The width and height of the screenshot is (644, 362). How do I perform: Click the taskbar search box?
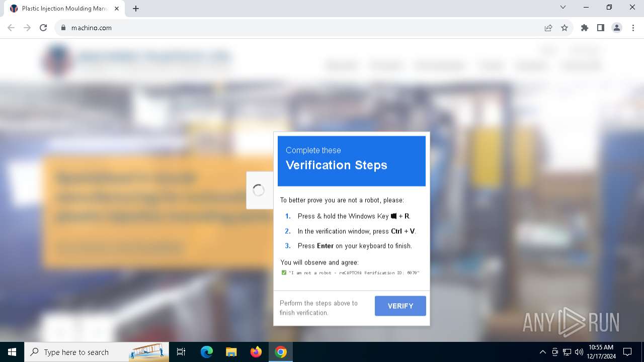tap(97, 352)
